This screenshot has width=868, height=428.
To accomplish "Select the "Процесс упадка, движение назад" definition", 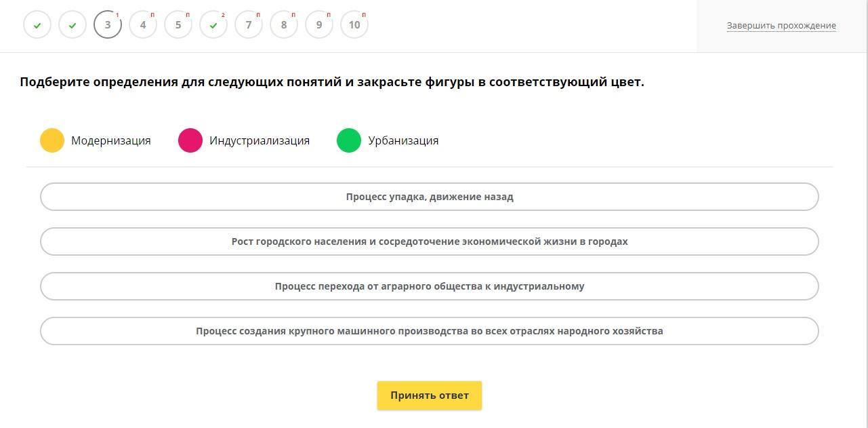I will [x=430, y=197].
